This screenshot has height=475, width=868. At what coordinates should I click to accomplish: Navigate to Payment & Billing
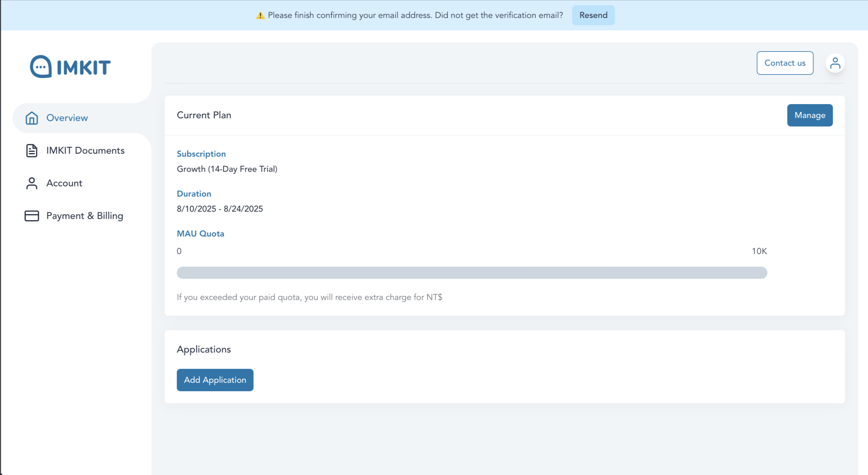(x=85, y=216)
